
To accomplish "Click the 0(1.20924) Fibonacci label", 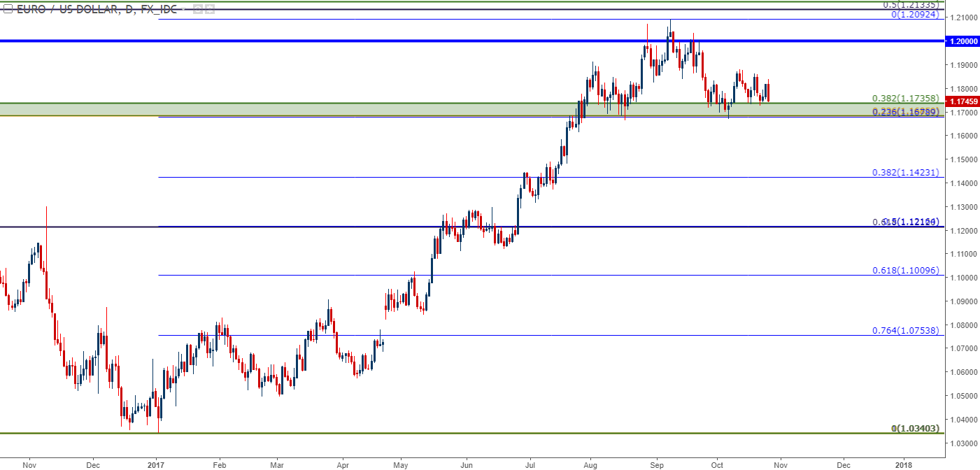I will click(914, 14).
